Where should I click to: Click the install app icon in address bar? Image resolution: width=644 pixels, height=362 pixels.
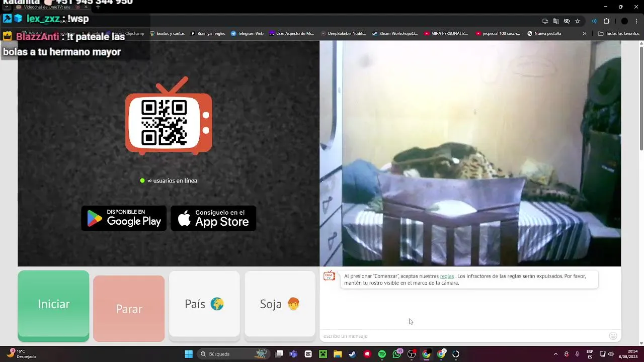545,21
